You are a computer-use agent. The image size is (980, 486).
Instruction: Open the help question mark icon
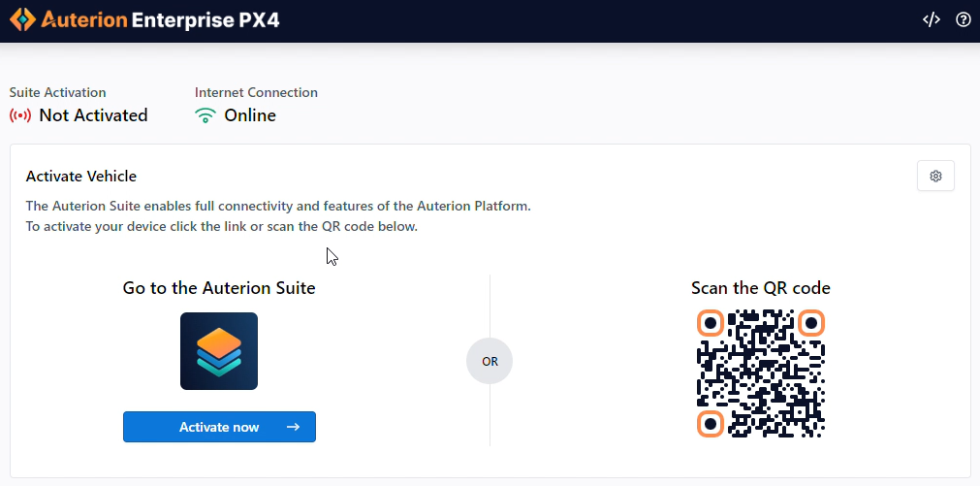pos(964,19)
